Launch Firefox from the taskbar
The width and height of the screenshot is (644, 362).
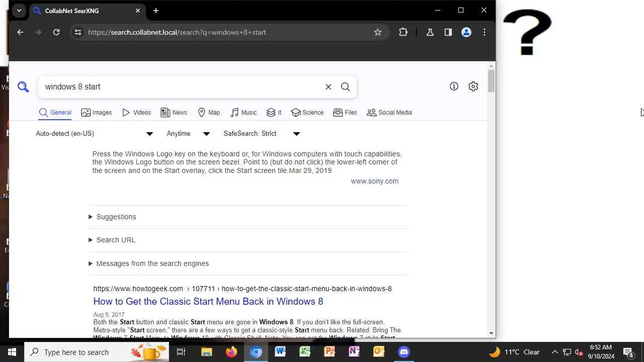(231, 352)
